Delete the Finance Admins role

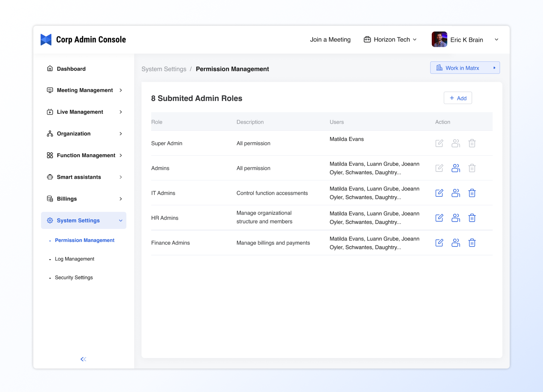(x=472, y=243)
